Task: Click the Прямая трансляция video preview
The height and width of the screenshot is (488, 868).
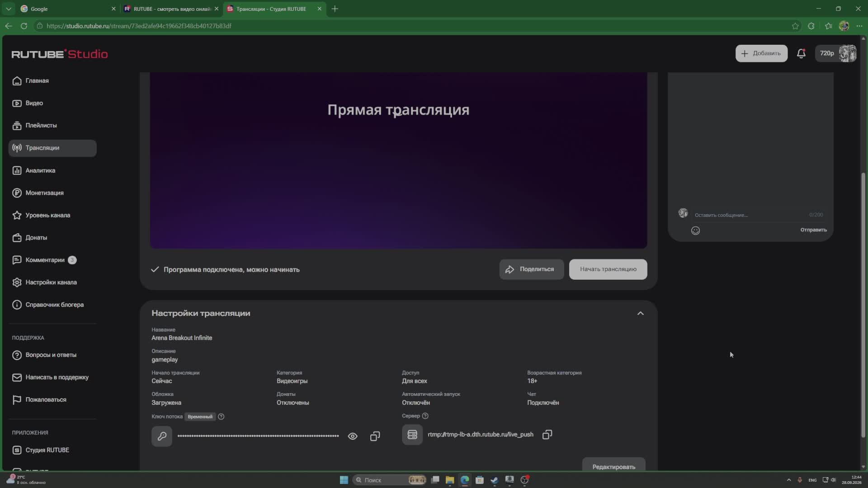Action: pyautogui.click(x=398, y=160)
